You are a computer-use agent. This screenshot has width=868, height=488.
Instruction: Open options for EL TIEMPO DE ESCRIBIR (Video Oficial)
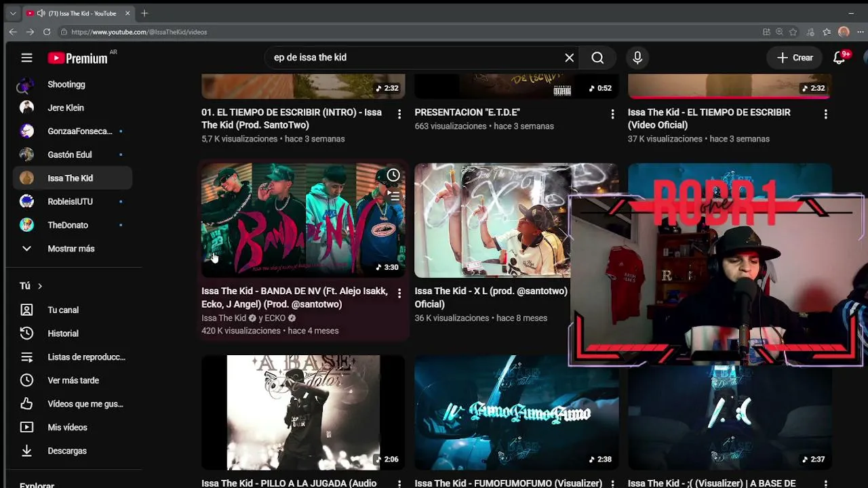(x=825, y=114)
